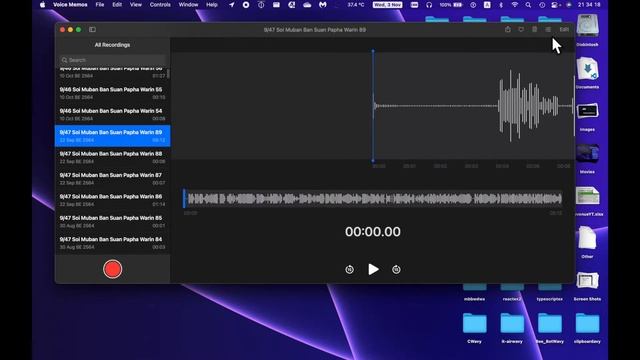The image size is (640, 360).
Task: Click the location arrow menu bar icon
Action: pyautogui.click(x=231, y=5)
